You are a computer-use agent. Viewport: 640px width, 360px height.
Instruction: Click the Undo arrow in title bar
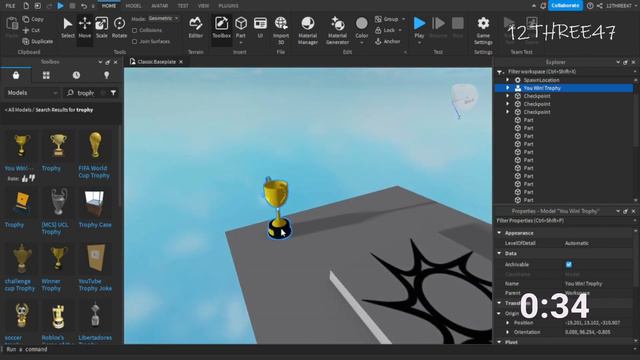click(x=83, y=6)
